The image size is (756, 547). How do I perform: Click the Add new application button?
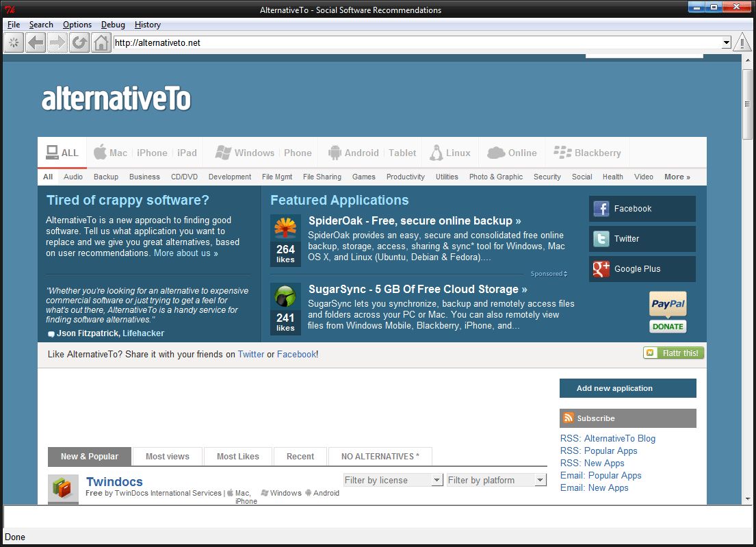click(x=627, y=388)
